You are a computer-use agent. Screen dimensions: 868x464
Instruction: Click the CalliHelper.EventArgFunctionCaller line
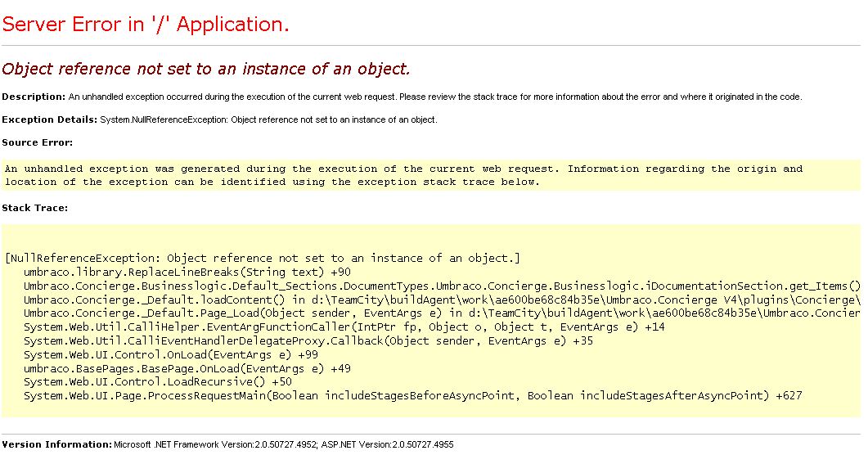click(x=344, y=327)
